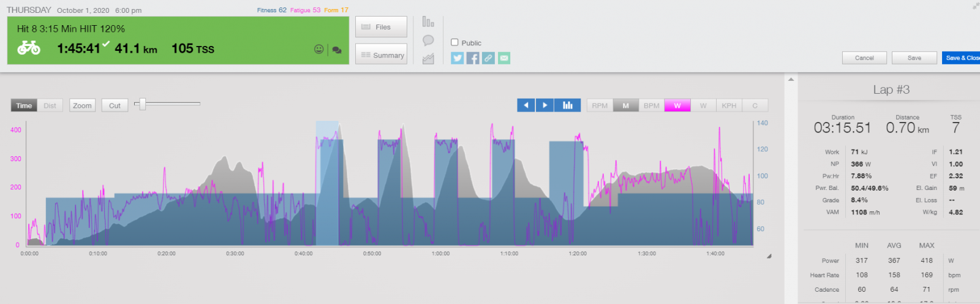Click the smiley face feeling icon
Viewport: 980px width, 304px height.
318,49
